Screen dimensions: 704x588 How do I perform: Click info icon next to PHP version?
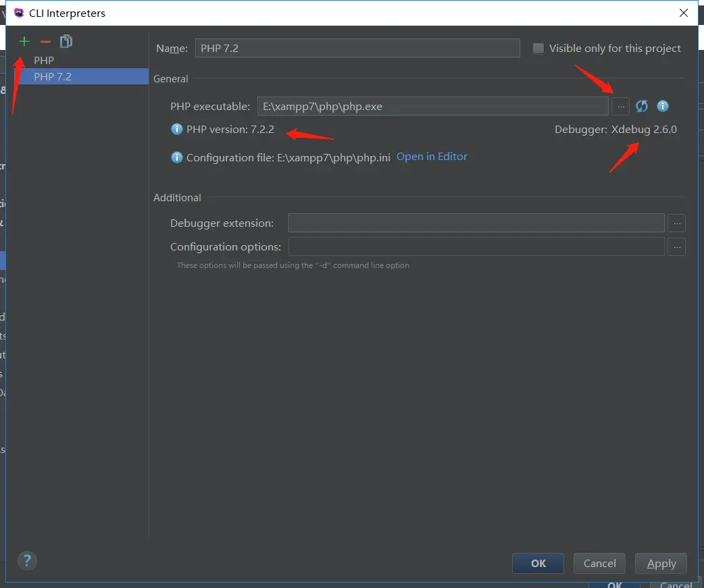[x=177, y=129]
